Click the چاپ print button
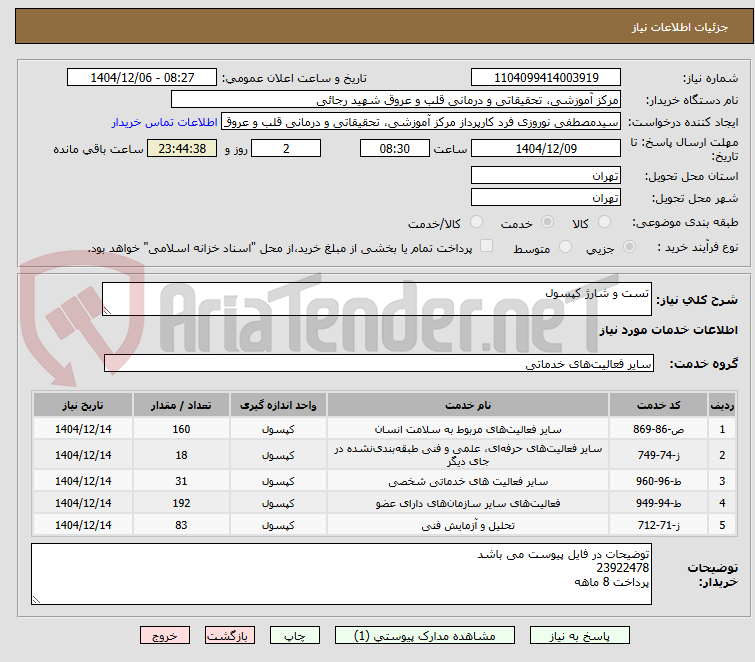 (295, 636)
